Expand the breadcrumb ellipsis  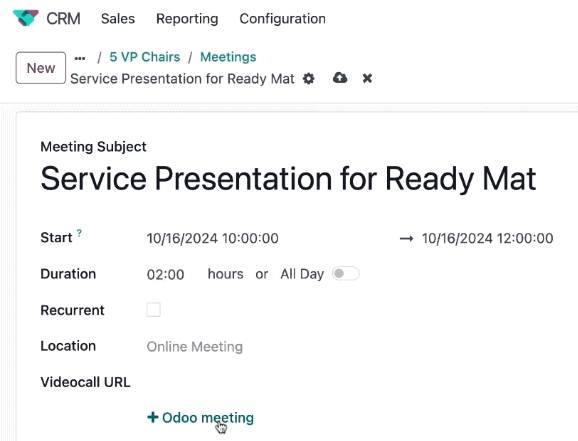(x=80, y=58)
